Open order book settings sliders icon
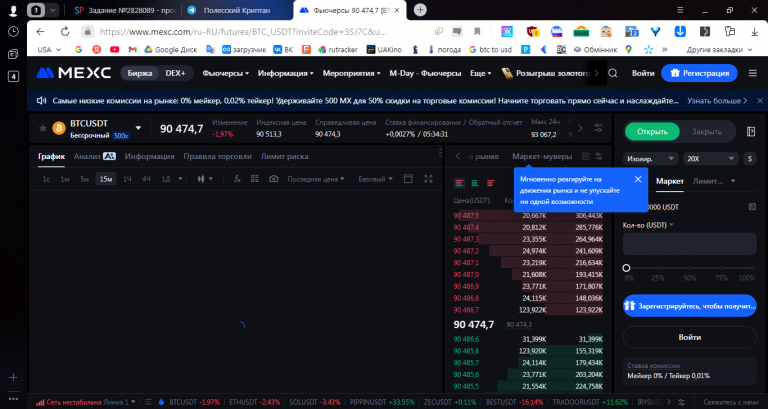Viewport: 768px width, 409px height. (x=599, y=156)
